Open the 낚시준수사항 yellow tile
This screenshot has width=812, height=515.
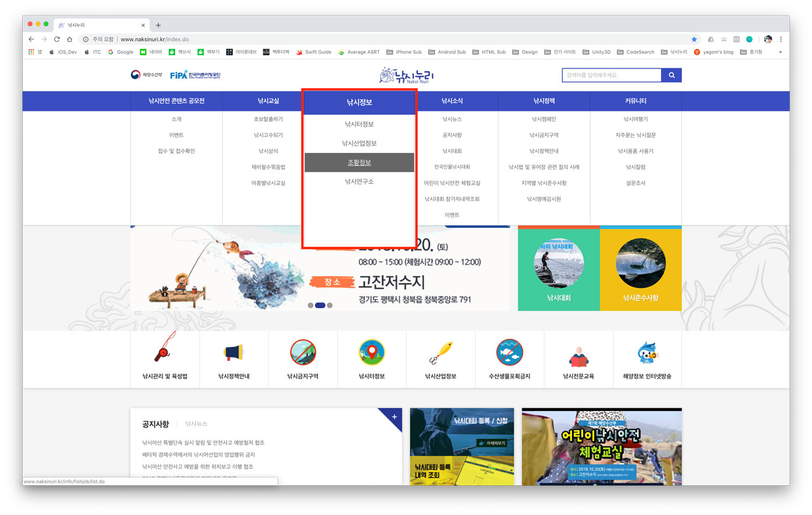pyautogui.click(x=640, y=269)
